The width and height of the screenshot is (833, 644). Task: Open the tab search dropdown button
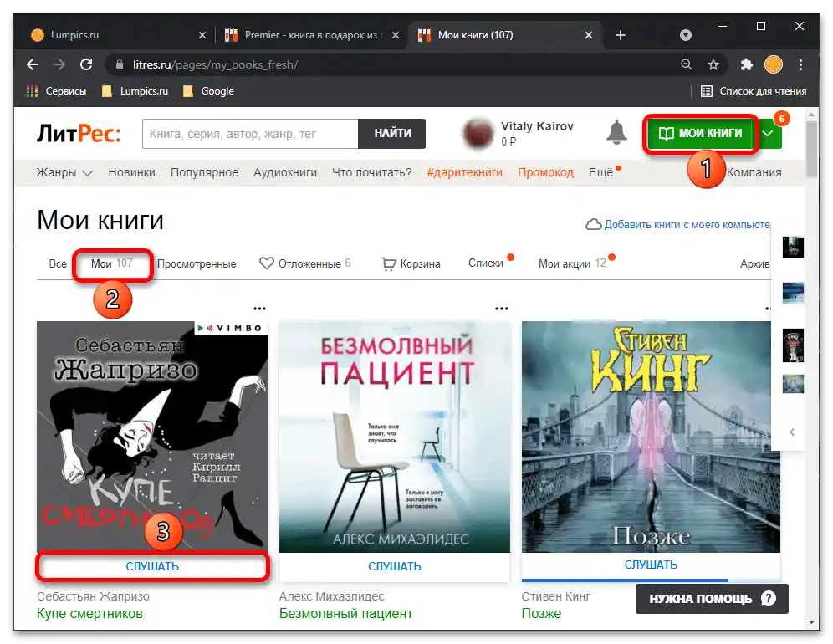(x=686, y=35)
